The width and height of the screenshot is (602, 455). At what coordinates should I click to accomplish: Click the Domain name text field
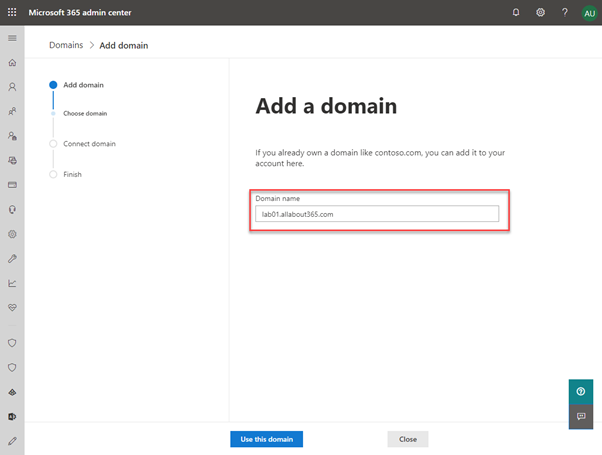coord(376,214)
